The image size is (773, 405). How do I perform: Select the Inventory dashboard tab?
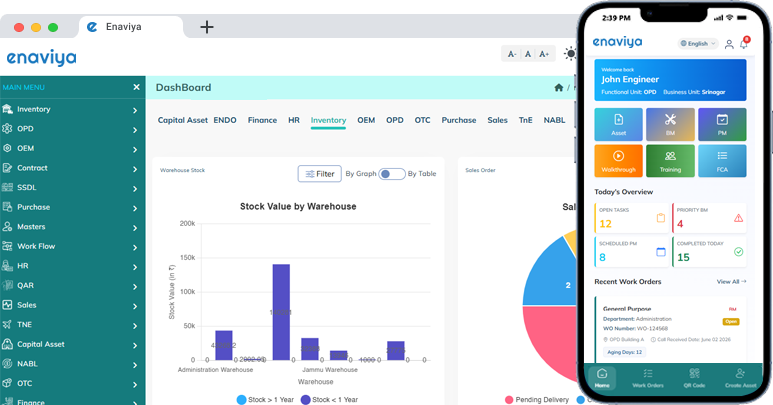[x=328, y=120]
